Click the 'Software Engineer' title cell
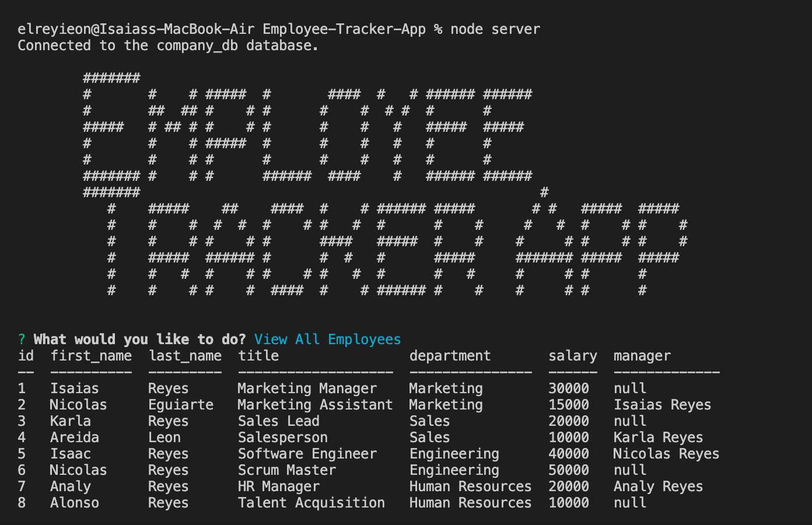This screenshot has width=812, height=525. [307, 454]
